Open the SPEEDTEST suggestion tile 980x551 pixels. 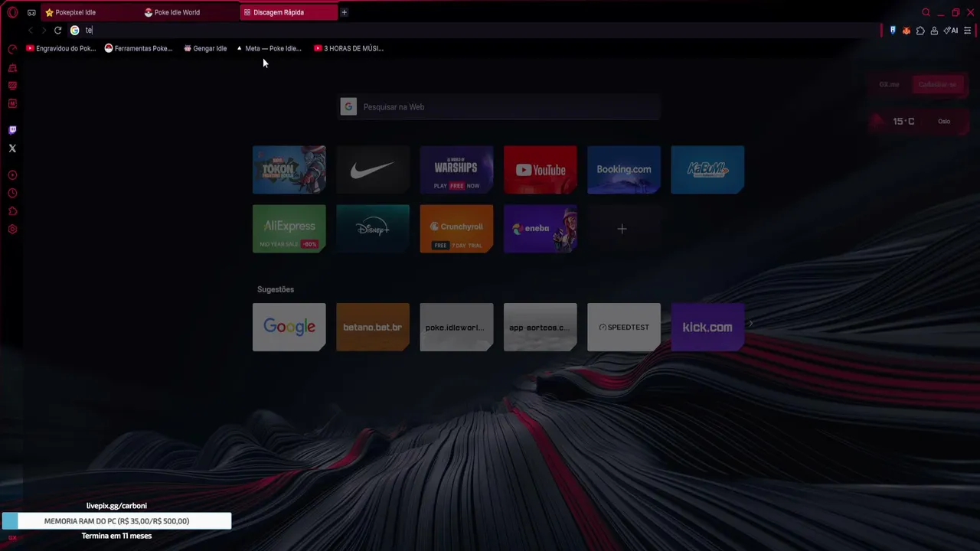624,327
